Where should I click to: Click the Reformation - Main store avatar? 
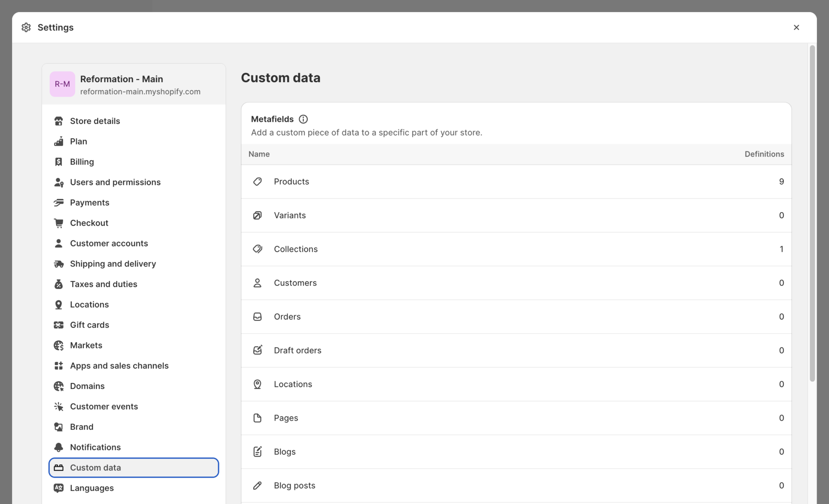[x=62, y=84]
